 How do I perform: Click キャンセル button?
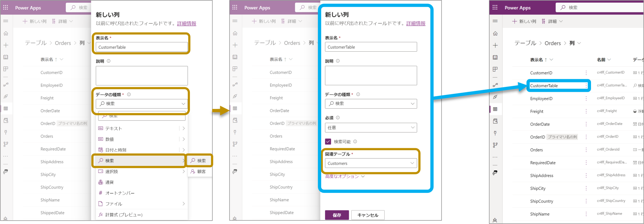click(x=368, y=215)
